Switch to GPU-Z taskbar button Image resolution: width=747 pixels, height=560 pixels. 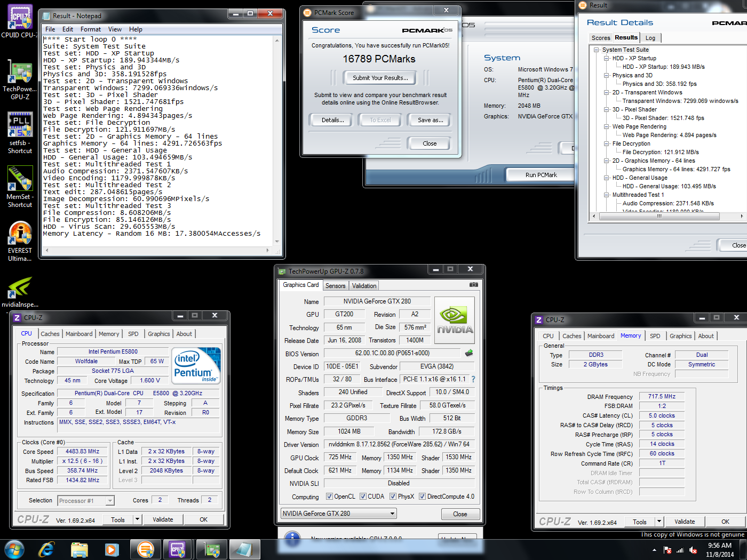[212, 549]
